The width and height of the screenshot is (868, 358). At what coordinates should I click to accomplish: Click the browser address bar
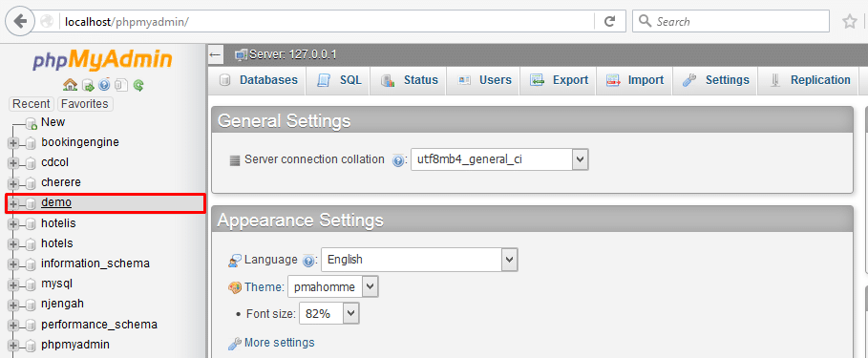coord(327,22)
